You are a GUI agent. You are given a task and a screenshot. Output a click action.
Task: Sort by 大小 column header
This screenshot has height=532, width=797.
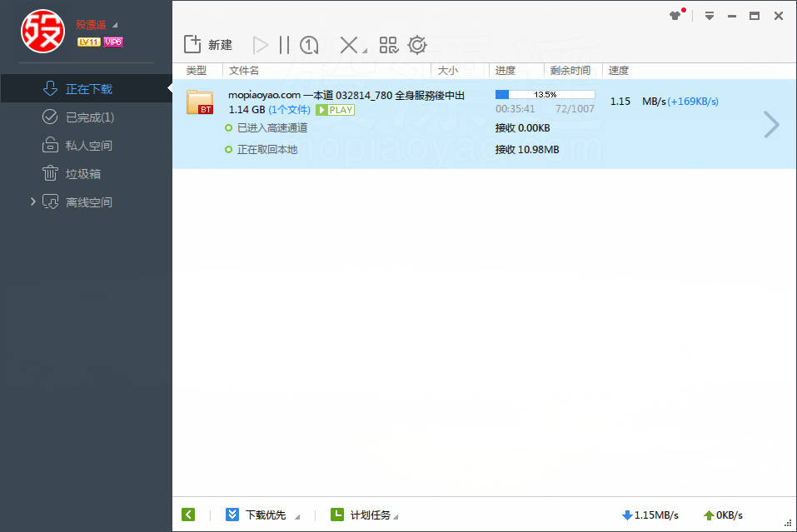(x=448, y=71)
